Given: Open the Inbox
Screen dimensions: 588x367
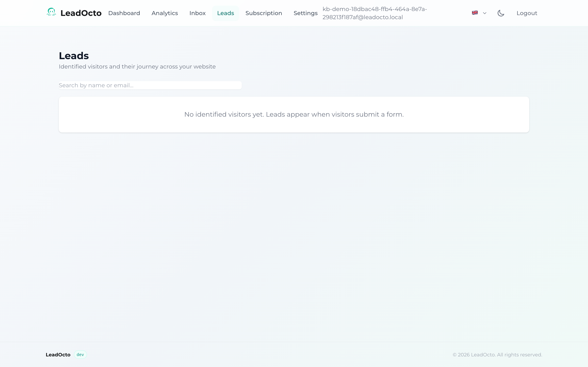Looking at the screenshot, I should point(197,13).
